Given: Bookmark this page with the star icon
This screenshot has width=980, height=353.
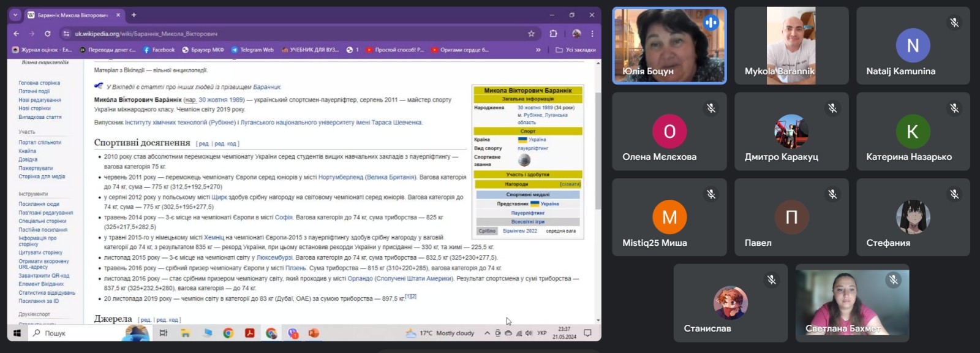Looking at the screenshot, I should click(531, 34).
